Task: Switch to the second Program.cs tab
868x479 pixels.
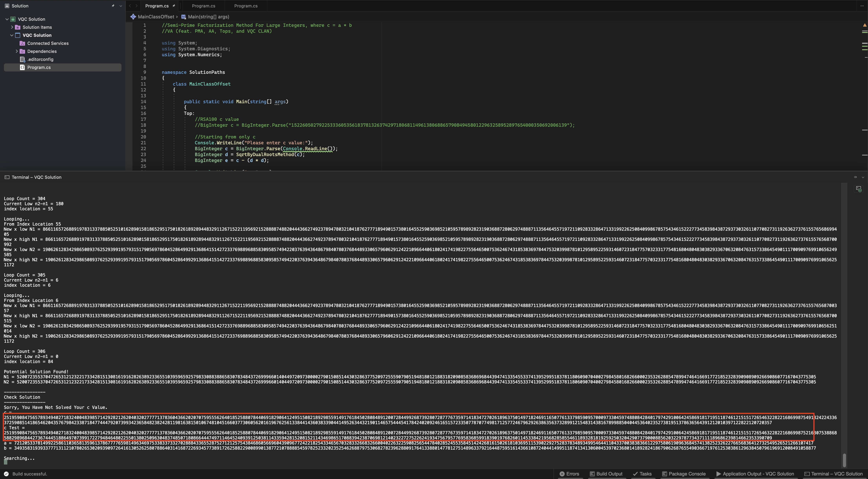Action: pos(204,6)
